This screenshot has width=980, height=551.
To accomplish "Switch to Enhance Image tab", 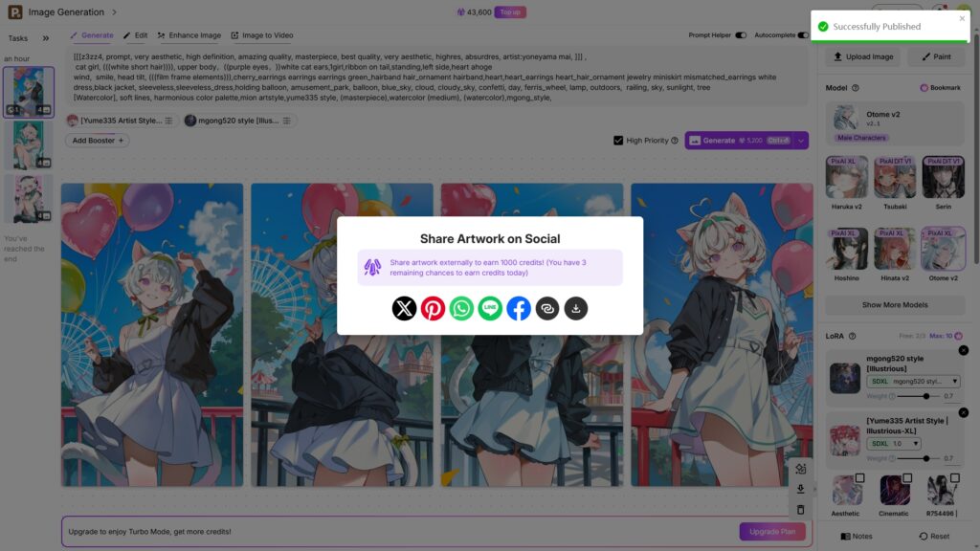I will pyautogui.click(x=189, y=35).
